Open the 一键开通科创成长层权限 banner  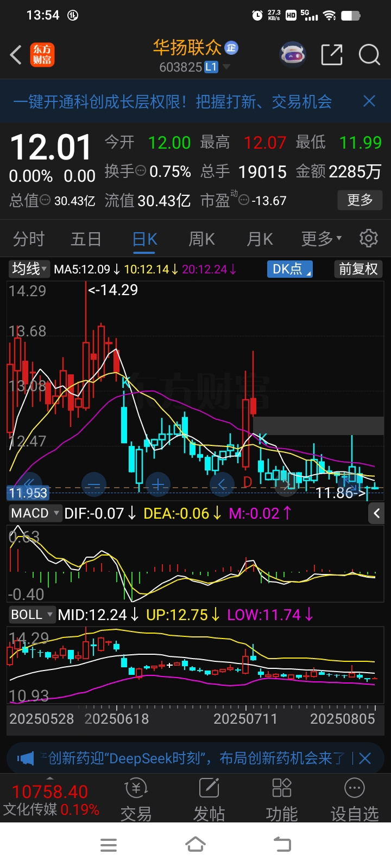click(x=173, y=101)
